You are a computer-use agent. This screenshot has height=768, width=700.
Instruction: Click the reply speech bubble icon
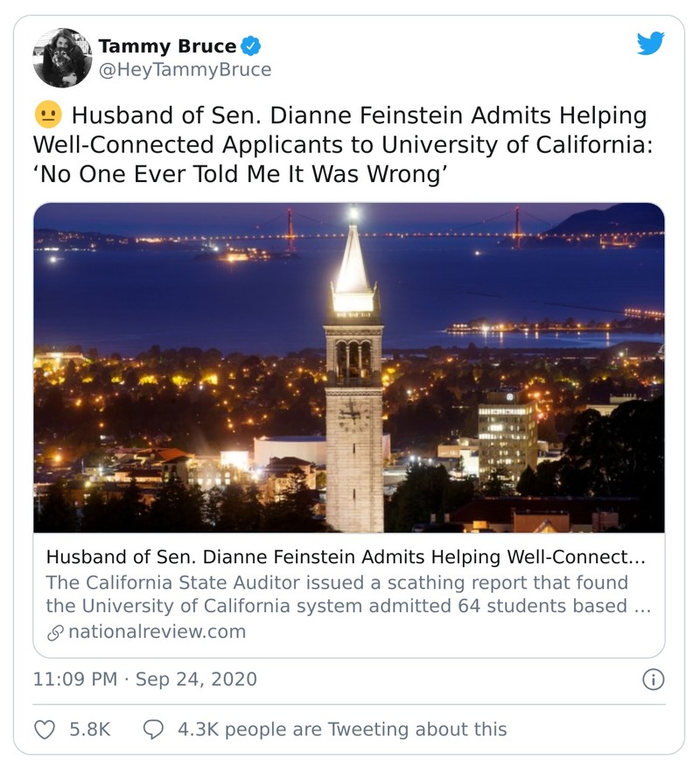pos(153,728)
